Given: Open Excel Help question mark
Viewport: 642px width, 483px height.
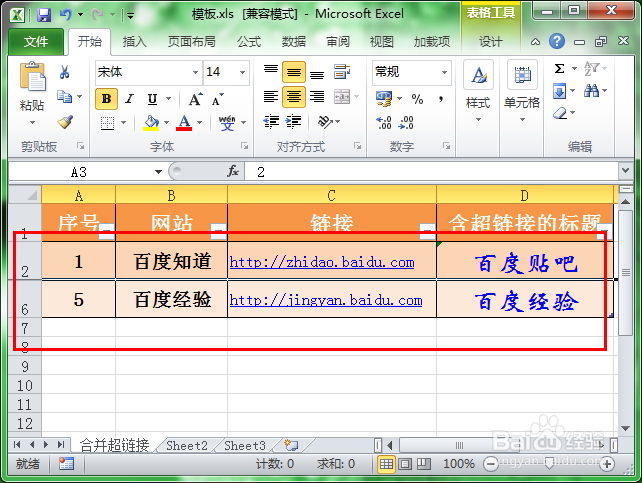Looking at the screenshot, I should [x=557, y=41].
